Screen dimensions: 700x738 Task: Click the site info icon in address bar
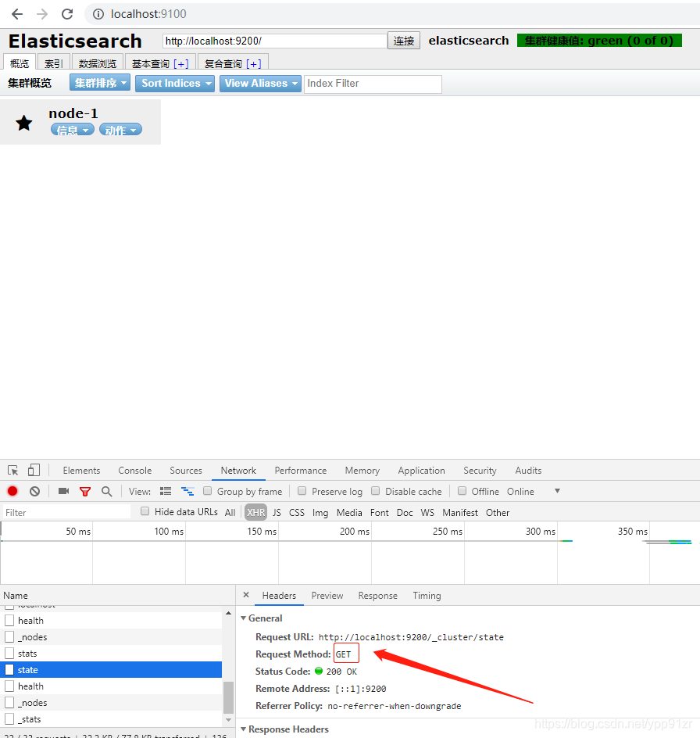click(98, 14)
